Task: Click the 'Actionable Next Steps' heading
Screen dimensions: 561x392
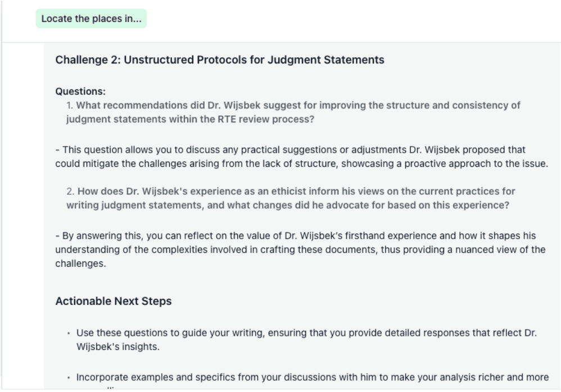Action: point(114,301)
